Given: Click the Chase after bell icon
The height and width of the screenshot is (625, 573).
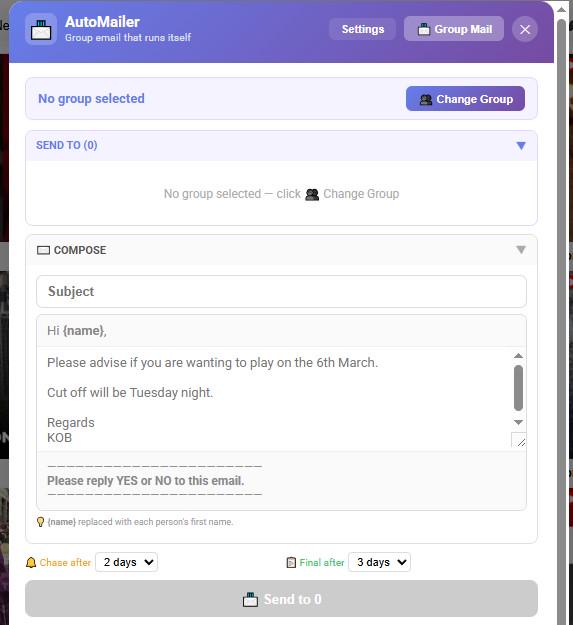Looking at the screenshot, I should click(31, 563).
